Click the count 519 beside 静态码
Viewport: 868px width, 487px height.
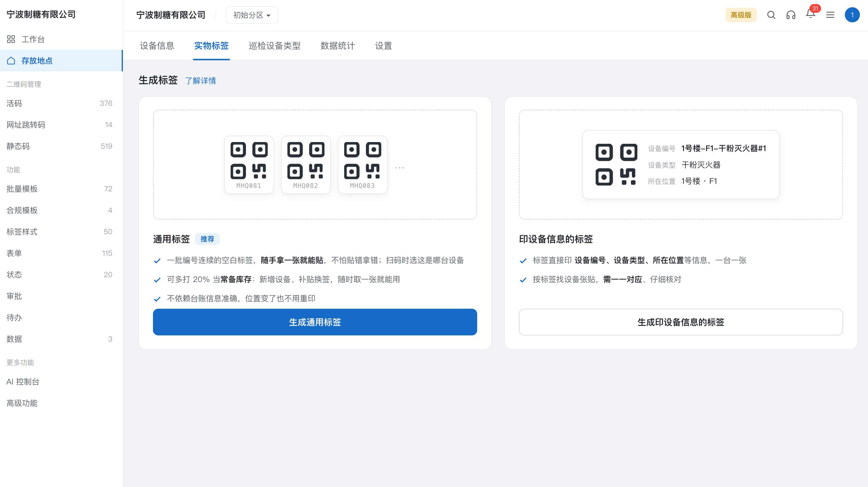pos(107,146)
